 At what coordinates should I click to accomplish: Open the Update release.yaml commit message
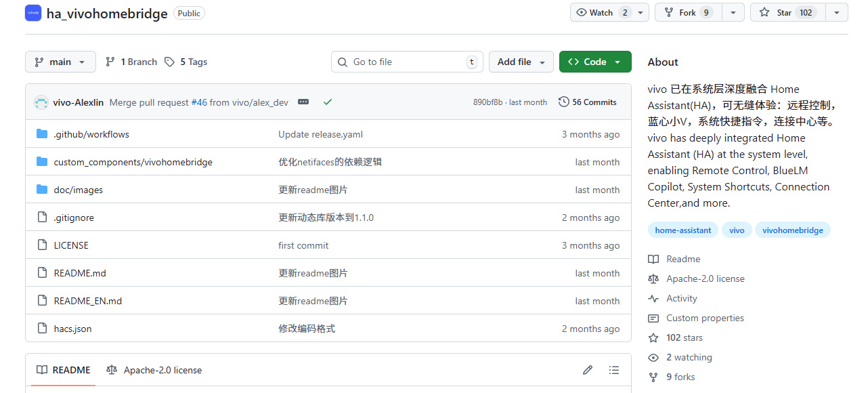[x=321, y=134]
